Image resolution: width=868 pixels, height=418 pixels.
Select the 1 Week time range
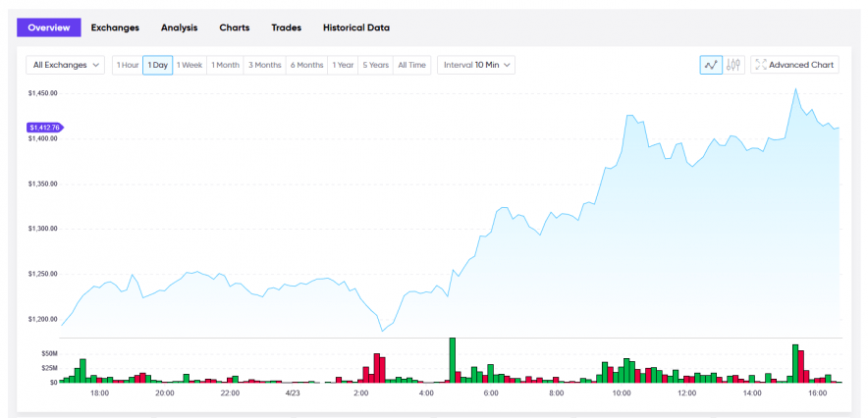tap(190, 65)
